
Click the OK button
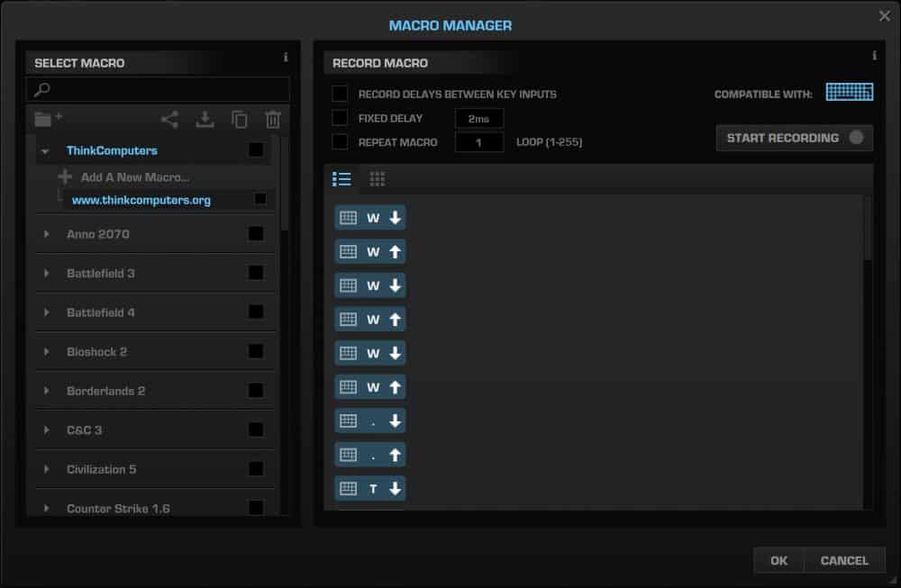tap(778, 560)
